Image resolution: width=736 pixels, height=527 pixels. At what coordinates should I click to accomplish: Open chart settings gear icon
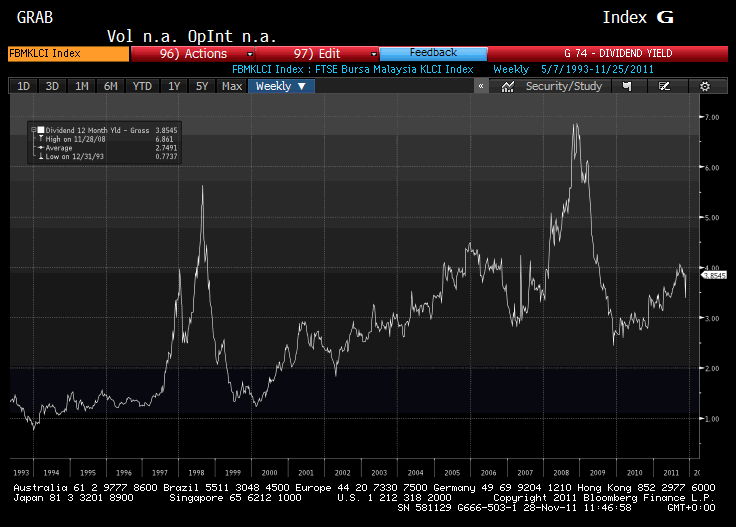705,87
